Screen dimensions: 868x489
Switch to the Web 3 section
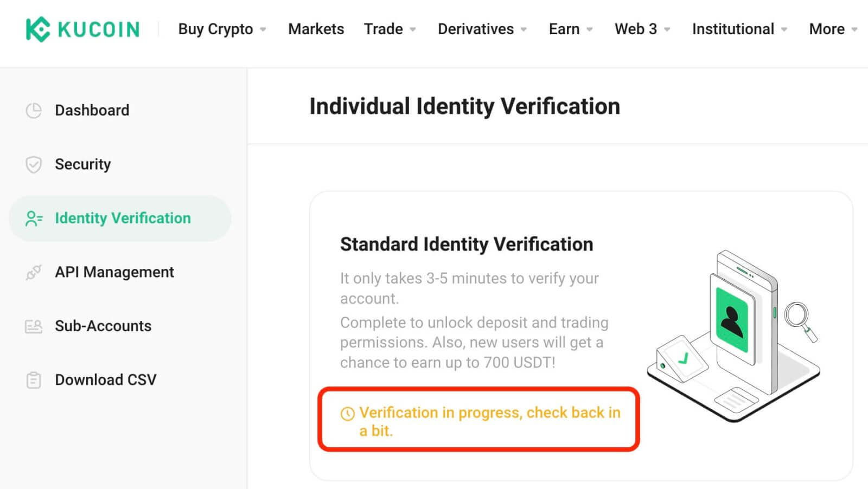point(635,29)
